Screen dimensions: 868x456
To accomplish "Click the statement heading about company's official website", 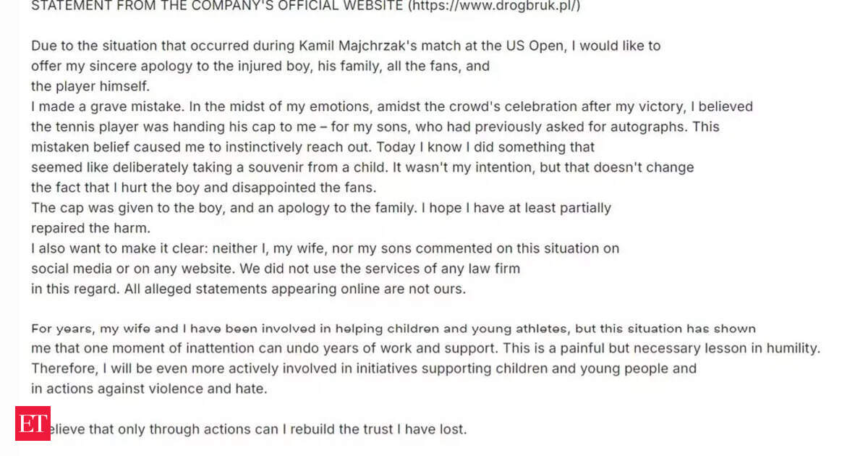I will tap(306, 6).
